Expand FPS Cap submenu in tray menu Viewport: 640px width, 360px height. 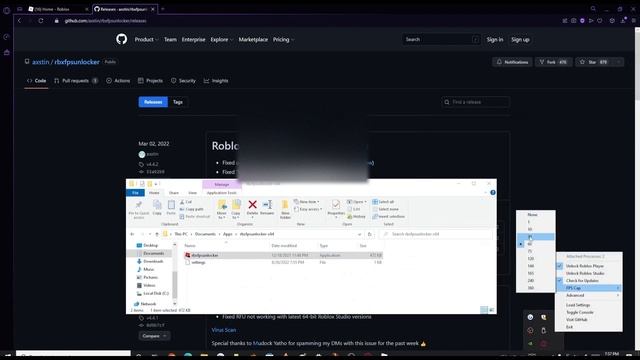coord(589,288)
